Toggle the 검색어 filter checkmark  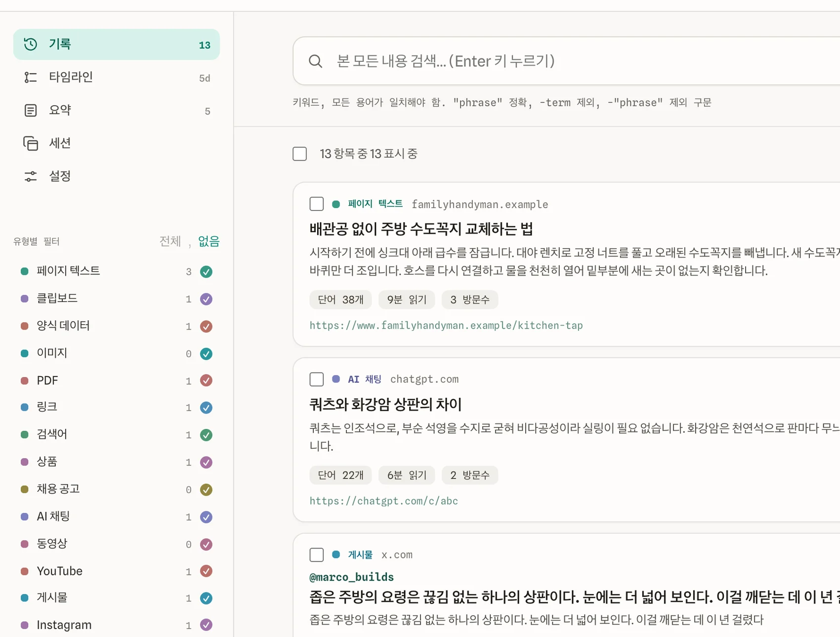click(x=206, y=435)
